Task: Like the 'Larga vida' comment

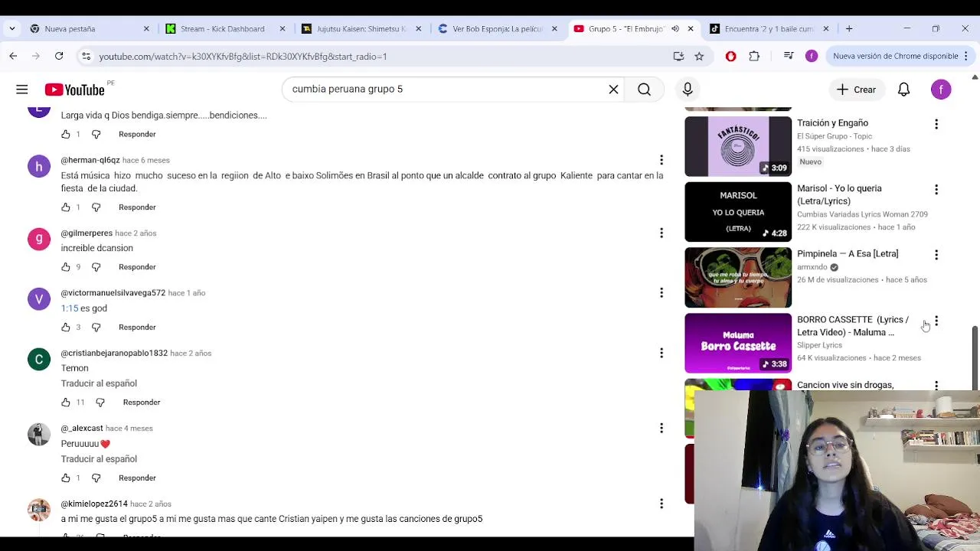Action: point(66,135)
